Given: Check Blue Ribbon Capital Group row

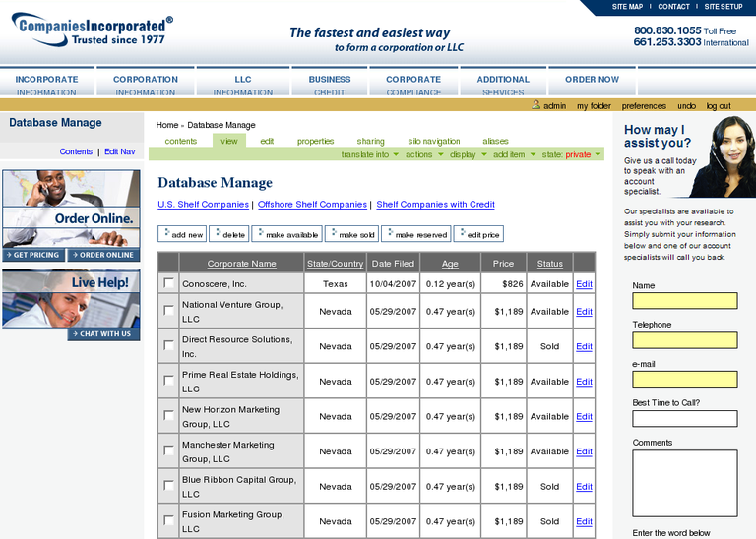Looking at the screenshot, I should 168,486.
